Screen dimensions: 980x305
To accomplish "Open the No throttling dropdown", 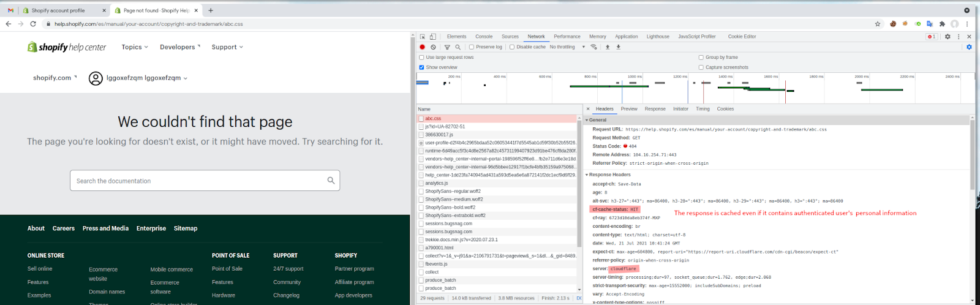I will [x=567, y=47].
